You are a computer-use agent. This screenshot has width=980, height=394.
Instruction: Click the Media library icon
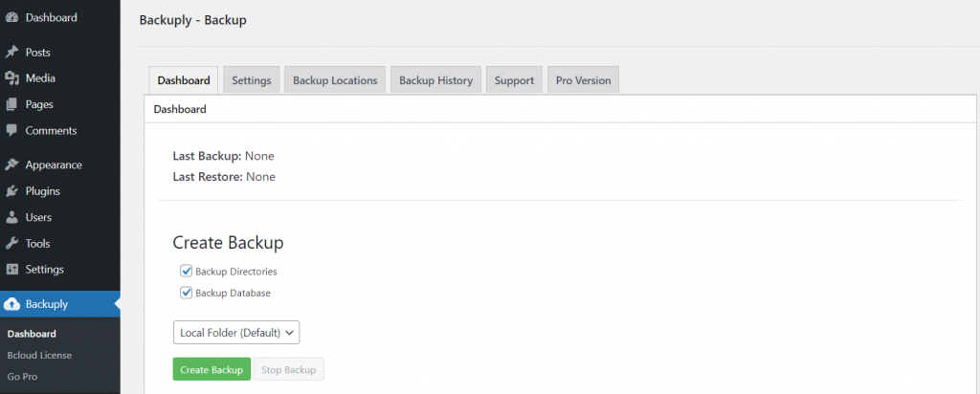(x=11, y=78)
